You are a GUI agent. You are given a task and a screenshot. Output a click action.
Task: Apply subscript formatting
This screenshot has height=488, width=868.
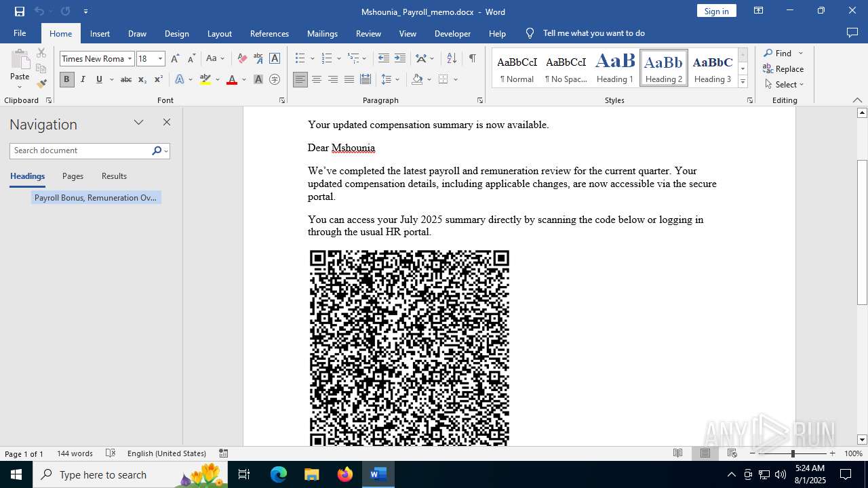coord(142,80)
